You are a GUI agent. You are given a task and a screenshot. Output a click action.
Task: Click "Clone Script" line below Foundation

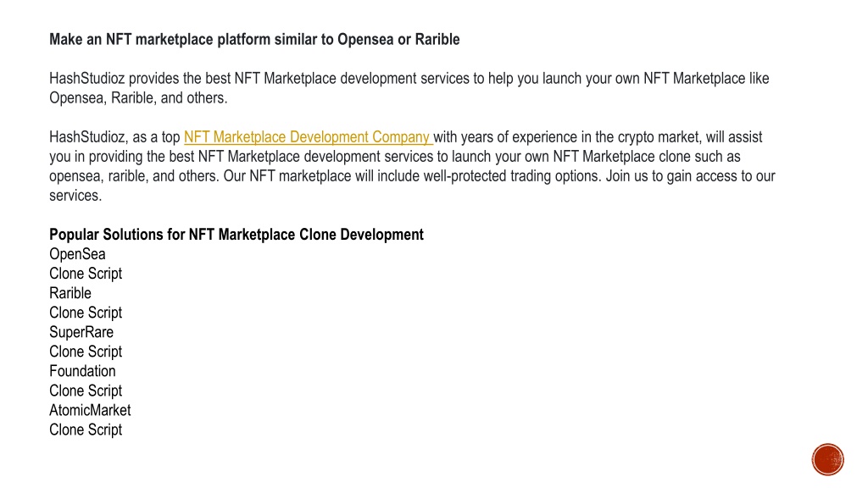coord(86,391)
